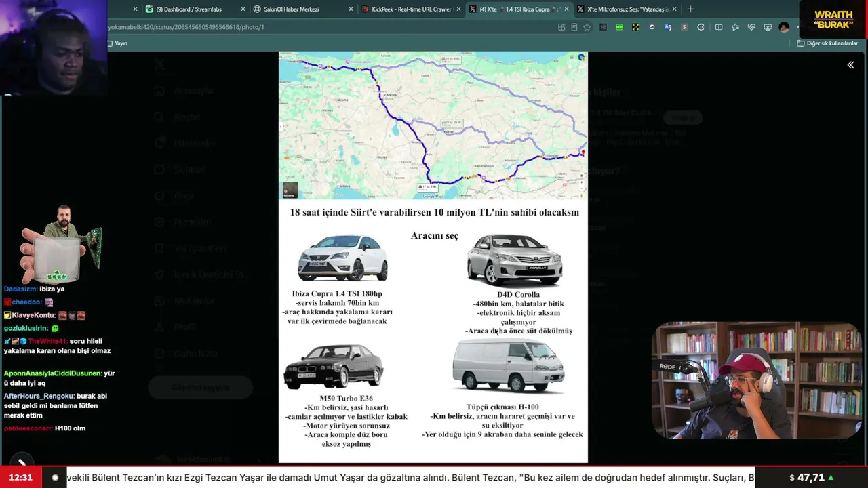The image size is (868, 488).
Task: Open Grok in X sidebar
Action: click(174, 196)
